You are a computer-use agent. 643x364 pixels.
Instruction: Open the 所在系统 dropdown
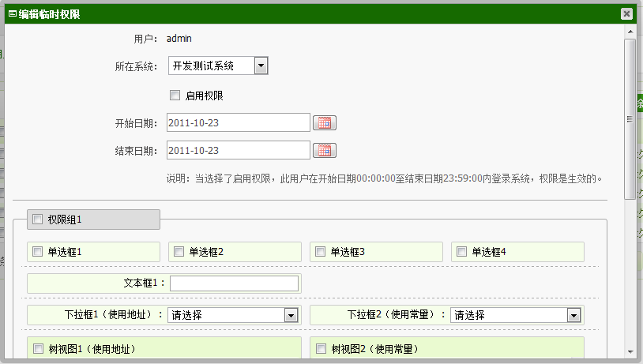tap(218, 66)
